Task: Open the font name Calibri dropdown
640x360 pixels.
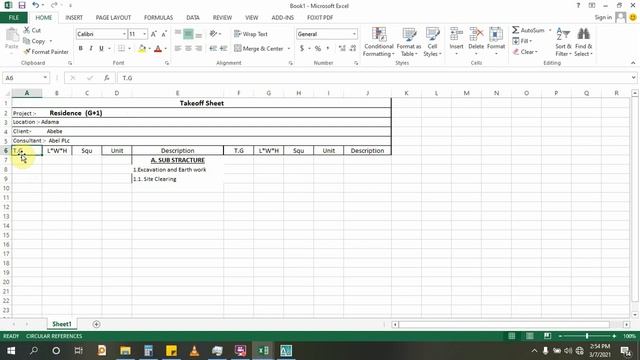Action: click(x=124, y=34)
